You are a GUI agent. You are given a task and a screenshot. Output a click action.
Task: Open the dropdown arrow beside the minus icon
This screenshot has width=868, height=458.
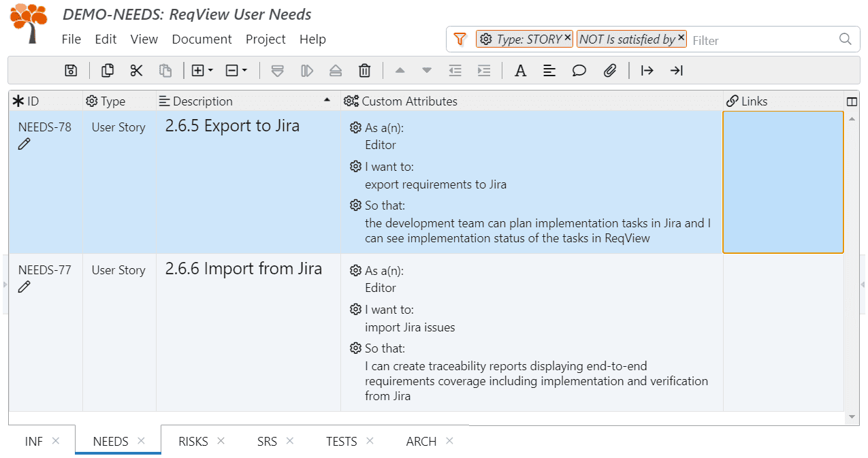(x=244, y=70)
